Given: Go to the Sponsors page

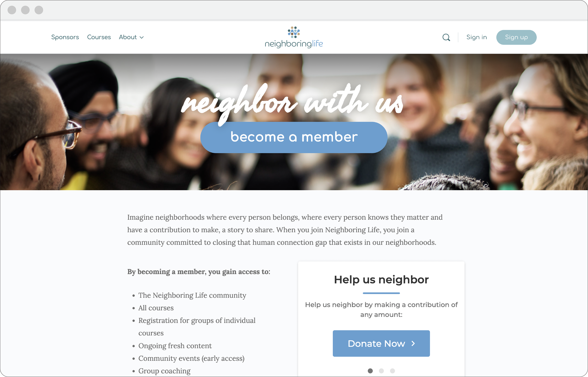Looking at the screenshot, I should pyautogui.click(x=65, y=37).
